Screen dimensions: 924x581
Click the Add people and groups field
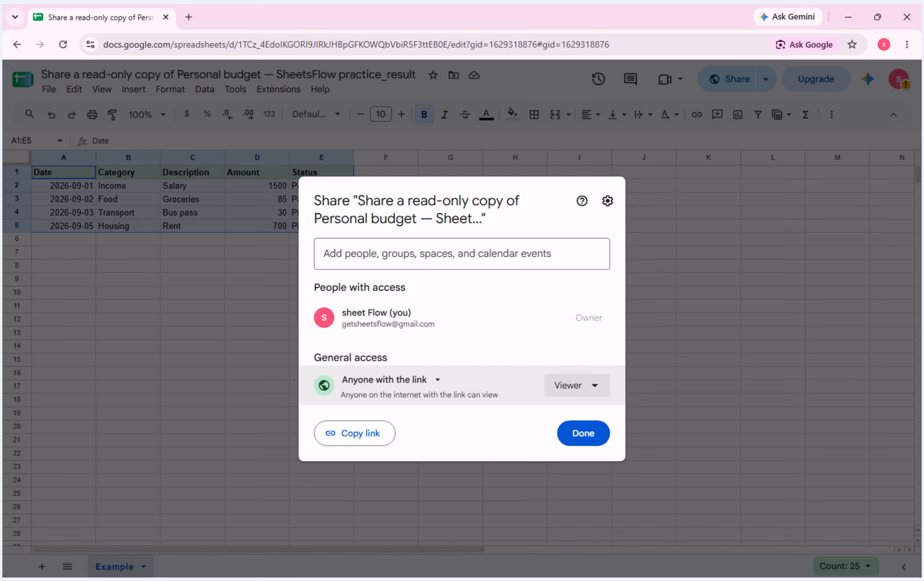tap(461, 254)
